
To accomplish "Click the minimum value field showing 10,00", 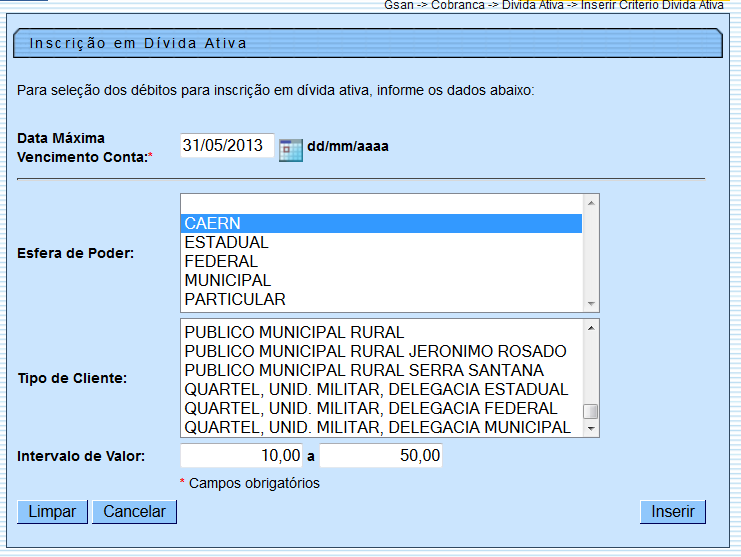I will (241, 457).
